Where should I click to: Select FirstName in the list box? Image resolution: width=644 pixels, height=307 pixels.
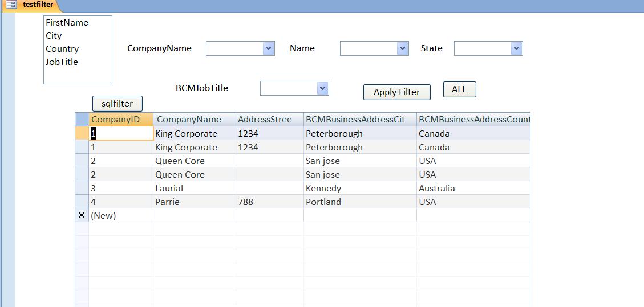[x=67, y=23]
